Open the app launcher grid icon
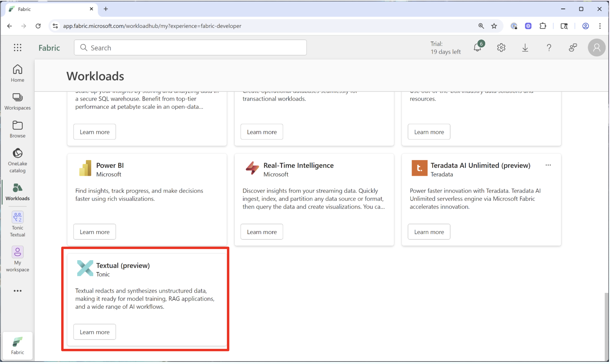The height and width of the screenshot is (364, 610). pyautogui.click(x=17, y=48)
